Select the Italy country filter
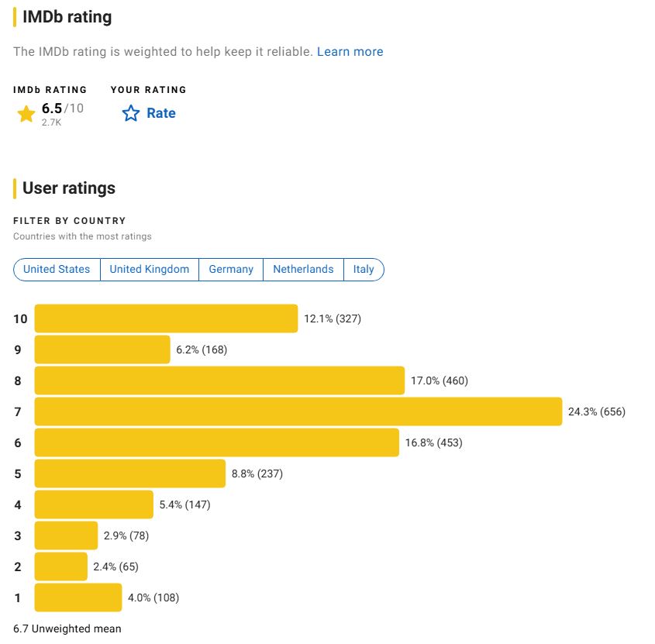Viewport: 655px width, 644px height. [x=364, y=270]
